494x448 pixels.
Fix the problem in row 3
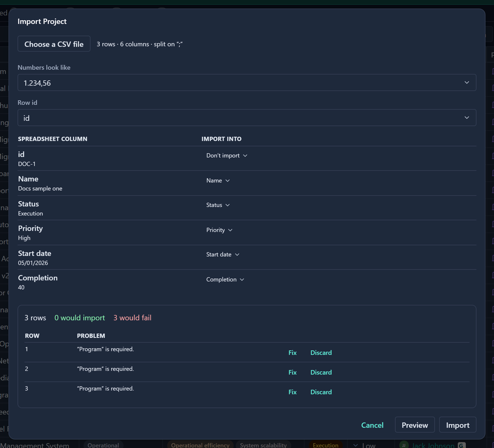click(x=293, y=392)
